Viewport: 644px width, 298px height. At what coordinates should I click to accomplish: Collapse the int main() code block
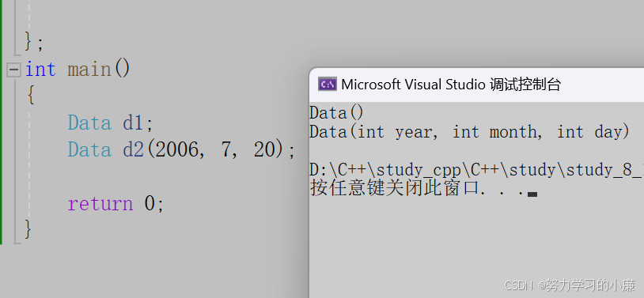13,70
